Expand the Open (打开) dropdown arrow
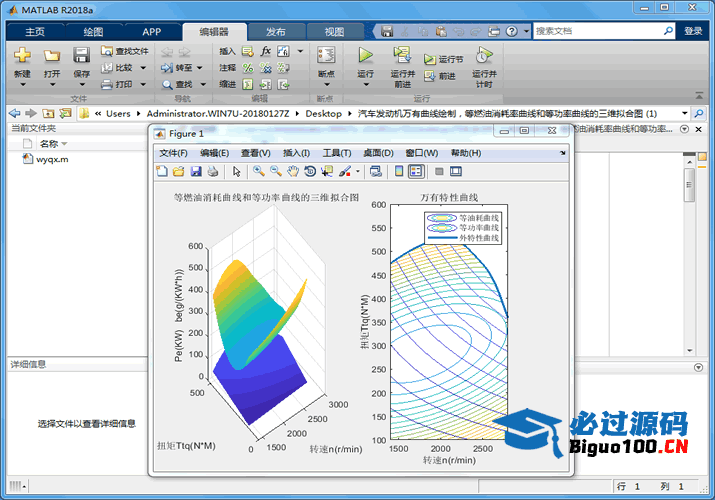715x500 pixels. tap(52, 84)
